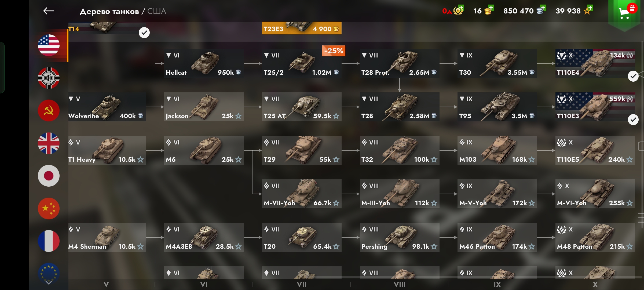This screenshot has height=290, width=644.
Task: Select the Japan flag nation
Action: [x=49, y=176]
